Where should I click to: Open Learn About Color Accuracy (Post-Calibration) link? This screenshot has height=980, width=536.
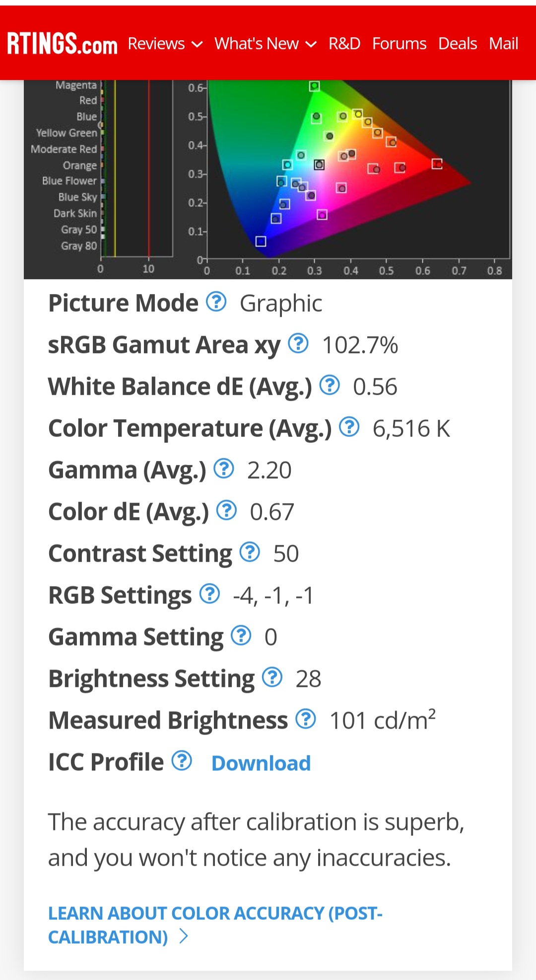[x=215, y=925]
